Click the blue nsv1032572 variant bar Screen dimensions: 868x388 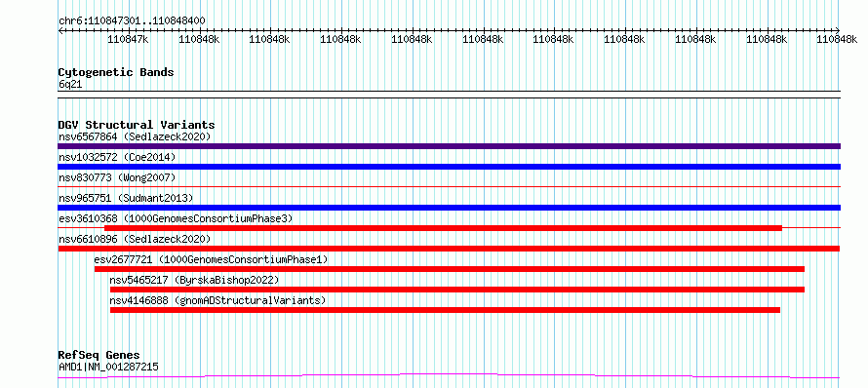pyautogui.click(x=449, y=167)
